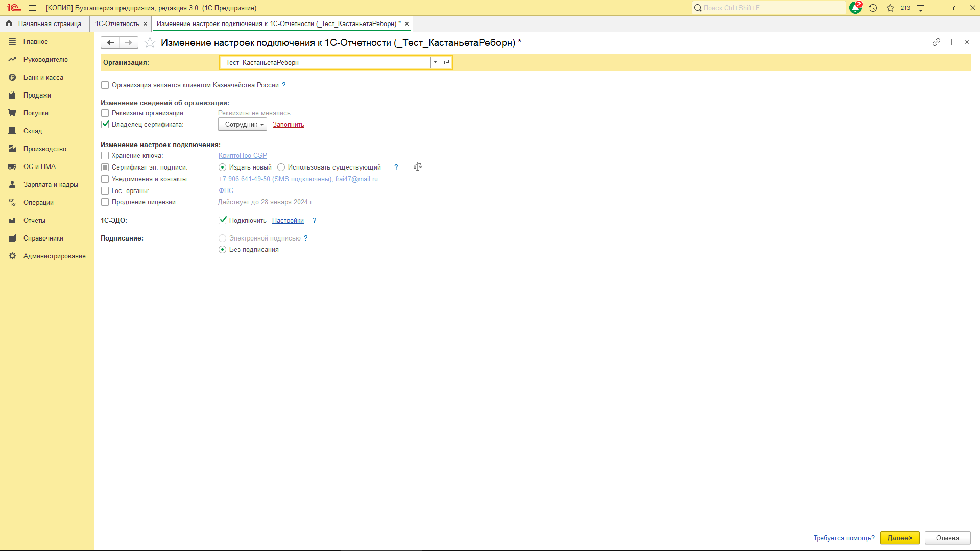Check Хранение ключа checkbox

[x=105, y=155]
